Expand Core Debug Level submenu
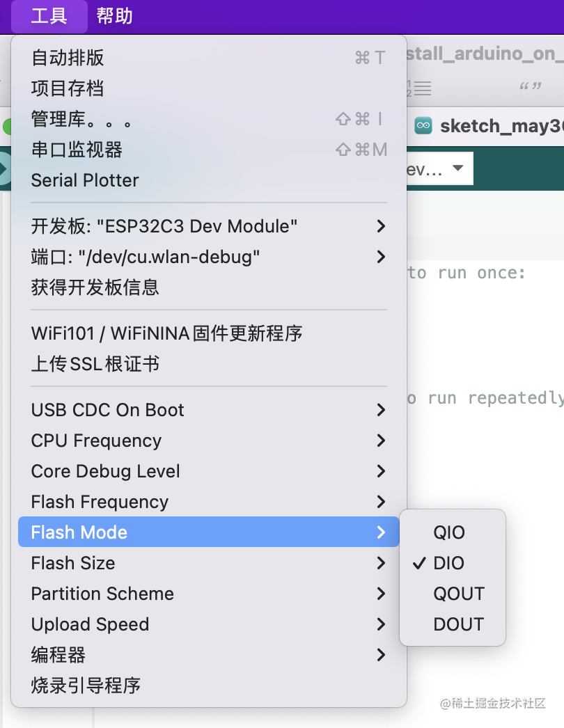The width and height of the screenshot is (564, 728). click(209, 471)
